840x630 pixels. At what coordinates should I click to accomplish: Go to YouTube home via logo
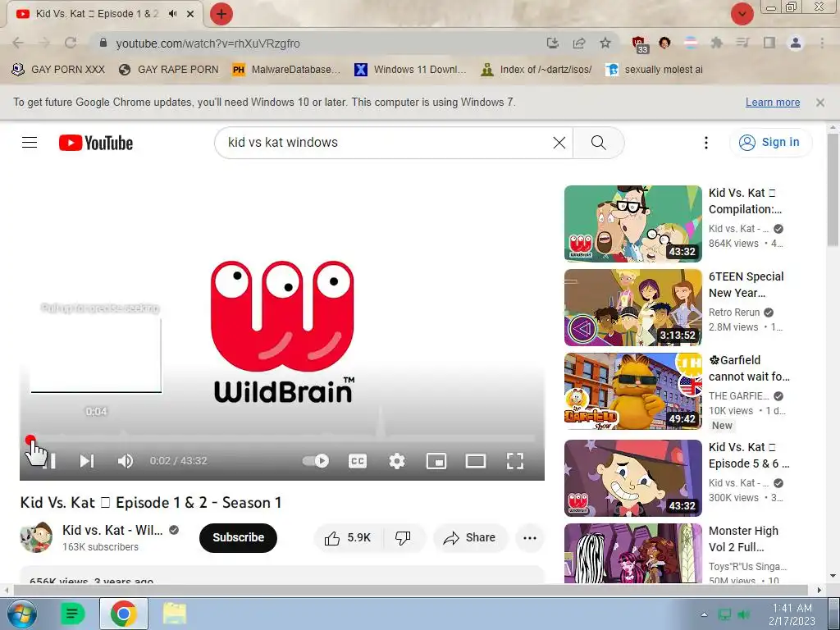coord(96,143)
